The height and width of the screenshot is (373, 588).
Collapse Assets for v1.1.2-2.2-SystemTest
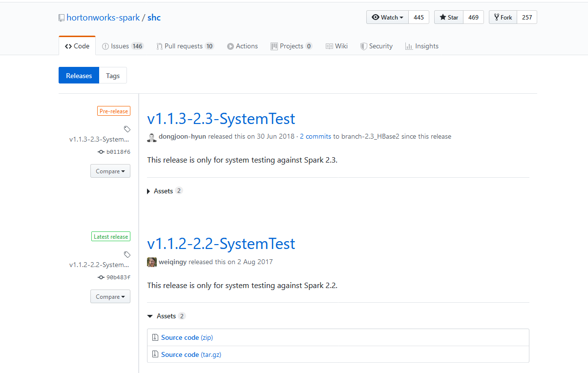166,316
